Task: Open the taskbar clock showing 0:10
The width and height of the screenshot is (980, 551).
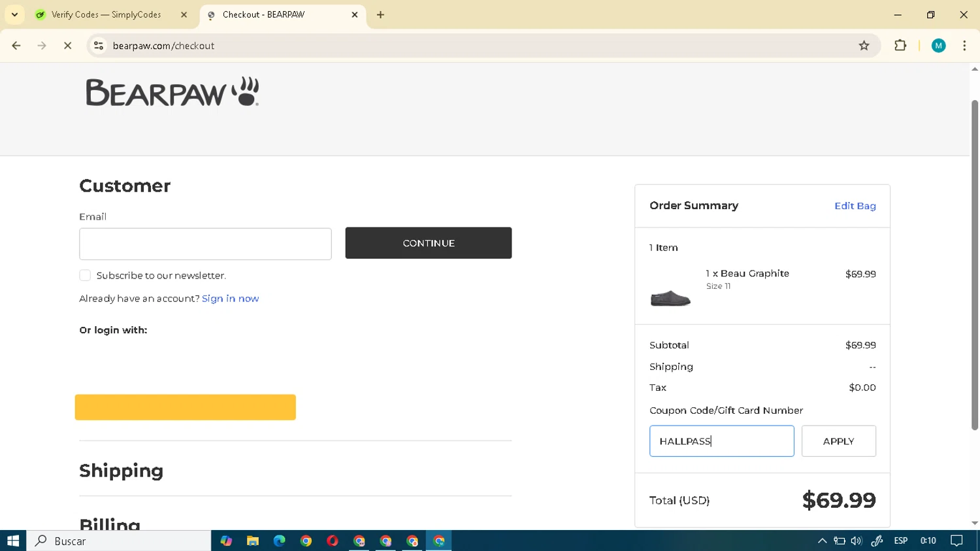Action: click(928, 541)
